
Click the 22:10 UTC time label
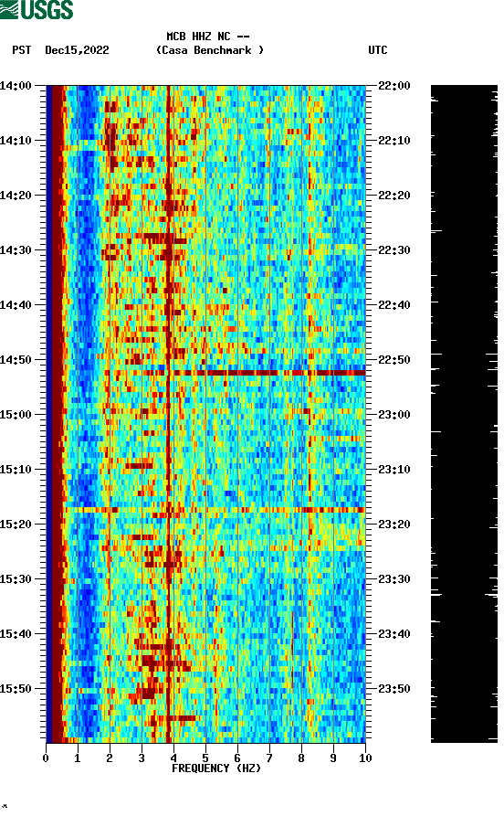coord(394,141)
